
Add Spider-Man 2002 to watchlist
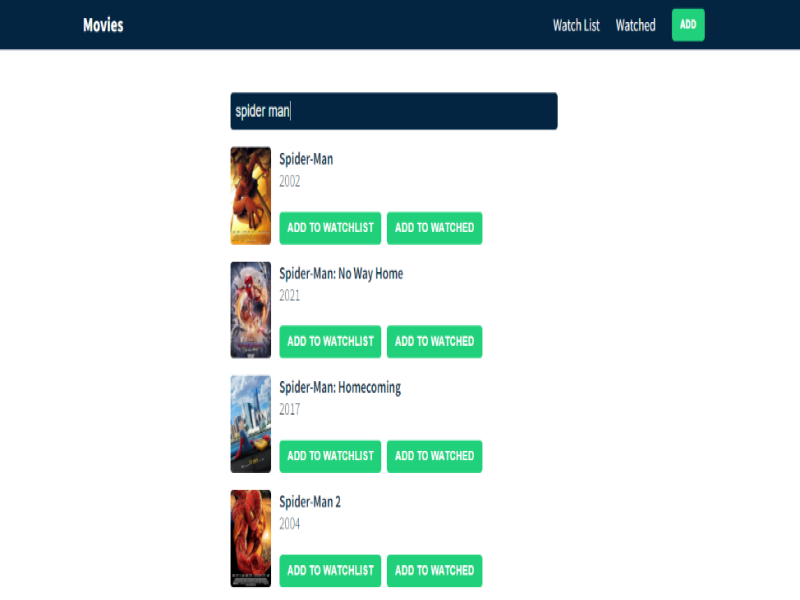click(330, 228)
